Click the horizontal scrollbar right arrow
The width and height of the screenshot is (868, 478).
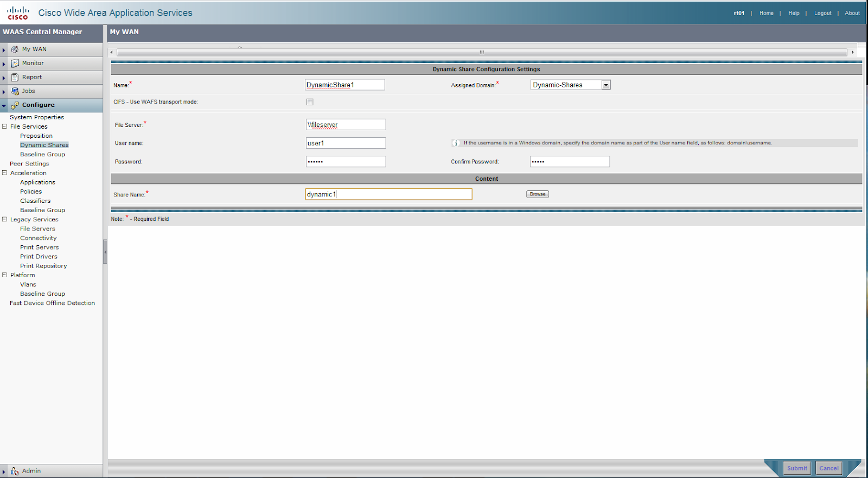click(x=853, y=53)
